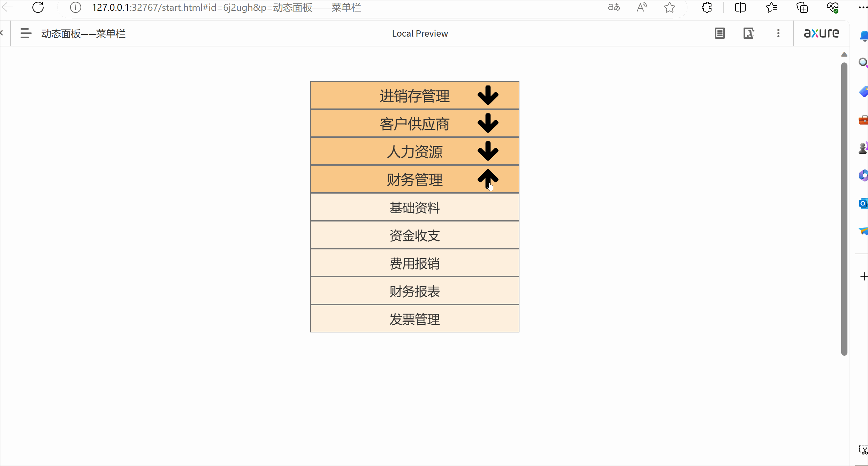This screenshot has height=466, width=868.
Task: Select the 基础资料 menu item
Action: (x=414, y=208)
